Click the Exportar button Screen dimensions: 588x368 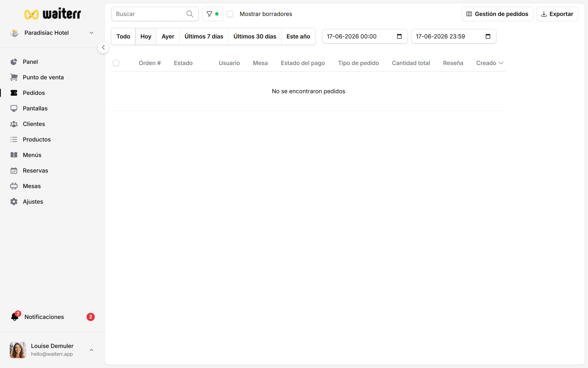(x=557, y=14)
